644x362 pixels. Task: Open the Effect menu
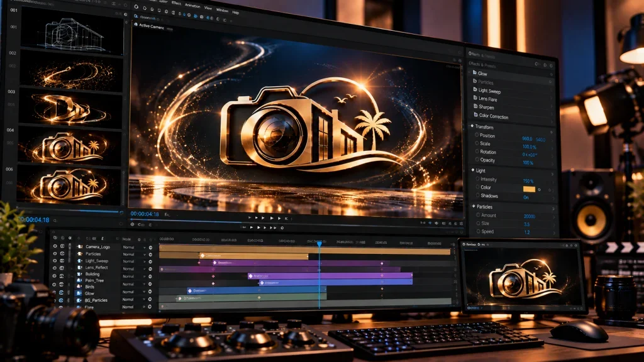(x=176, y=3)
